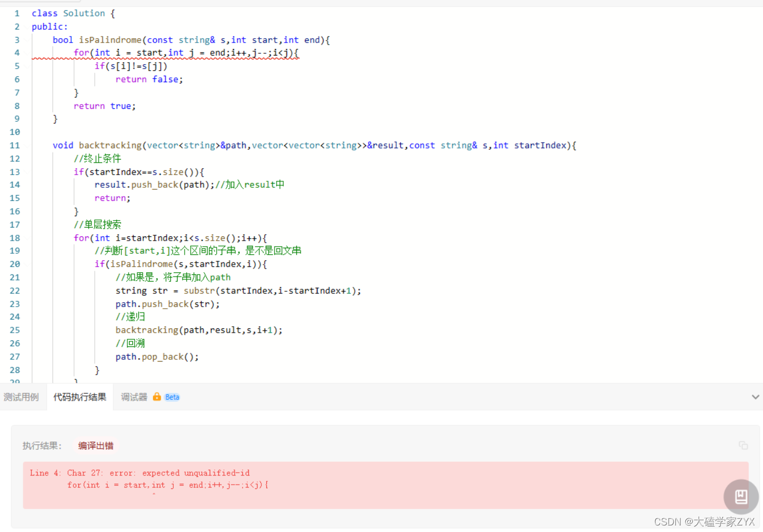This screenshot has height=532, width=763.
Task: Click 'result.push_back(path);' statement
Action: [x=155, y=185]
